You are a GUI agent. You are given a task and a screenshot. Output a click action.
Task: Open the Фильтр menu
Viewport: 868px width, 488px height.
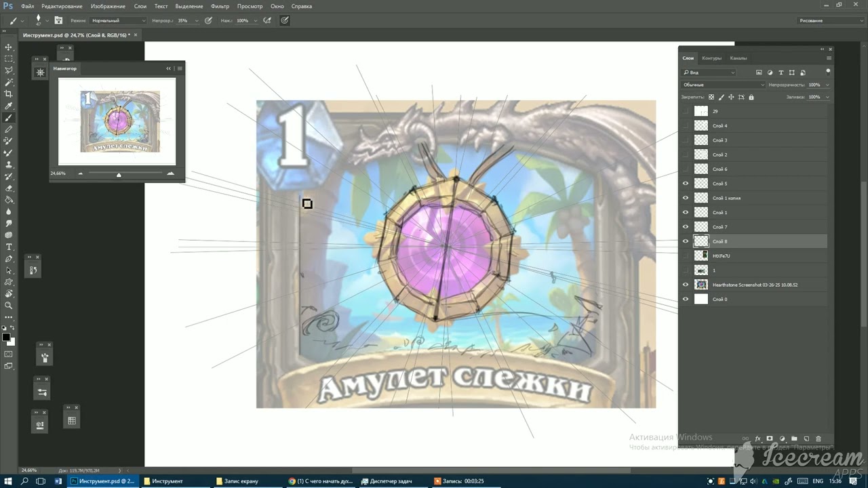click(x=220, y=6)
